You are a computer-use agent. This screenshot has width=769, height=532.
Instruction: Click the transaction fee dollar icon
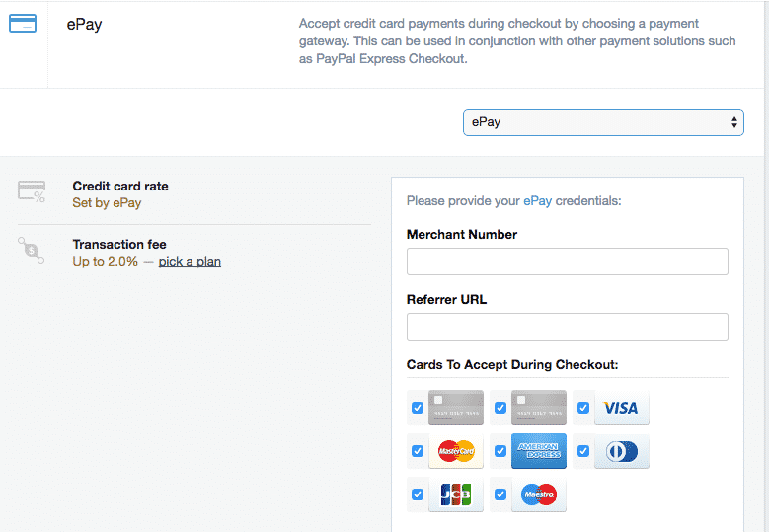tap(32, 250)
